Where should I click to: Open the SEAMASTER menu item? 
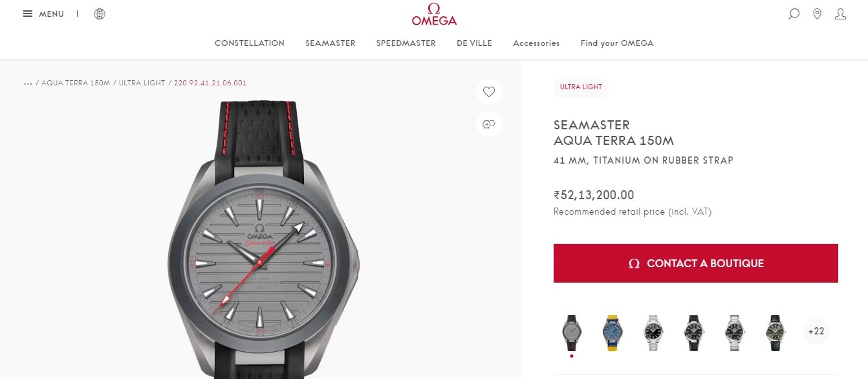tap(331, 43)
